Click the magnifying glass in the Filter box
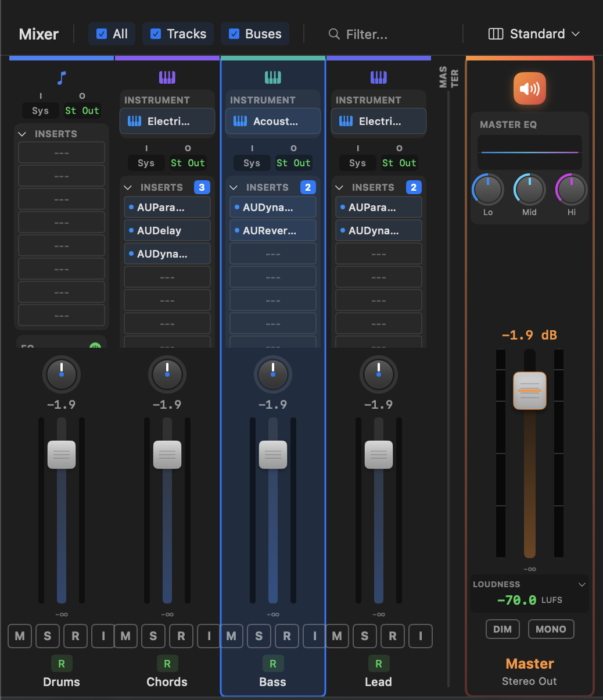The width and height of the screenshot is (603, 700). click(333, 34)
